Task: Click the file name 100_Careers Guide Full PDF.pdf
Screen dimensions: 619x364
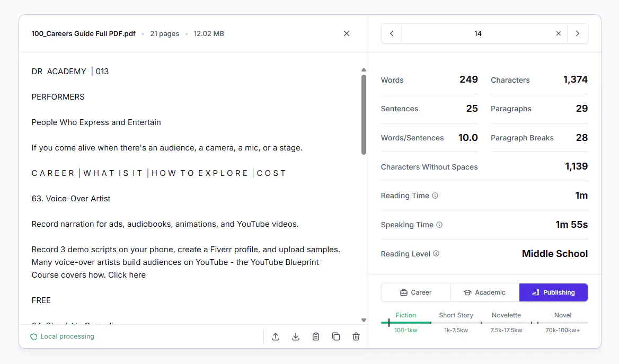Action: coord(83,33)
